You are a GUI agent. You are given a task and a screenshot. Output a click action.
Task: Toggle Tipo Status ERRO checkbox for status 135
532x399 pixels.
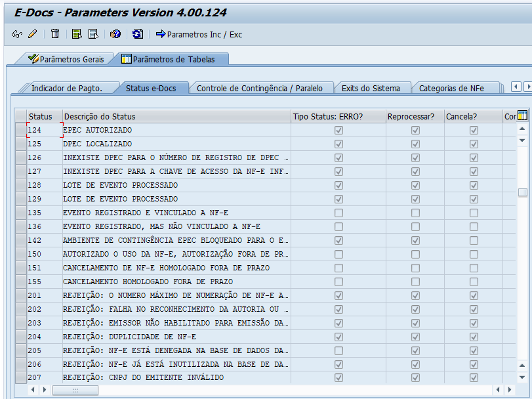[338, 213]
